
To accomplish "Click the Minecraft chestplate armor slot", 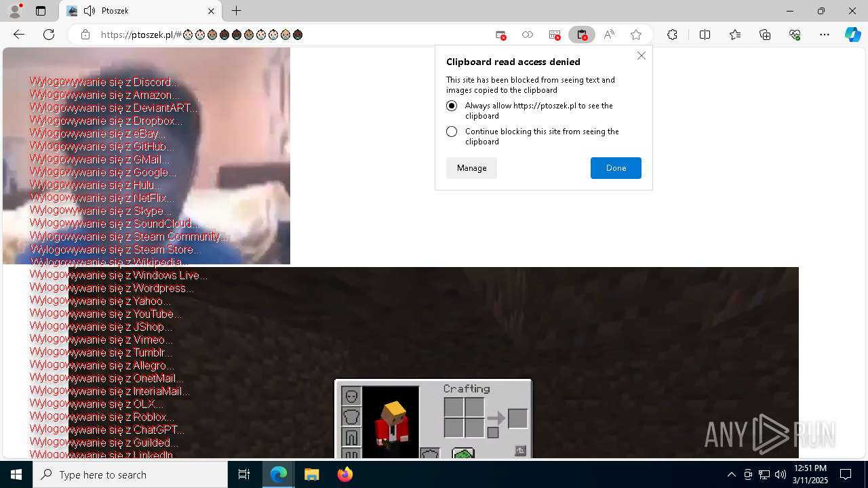I will [x=351, y=416].
